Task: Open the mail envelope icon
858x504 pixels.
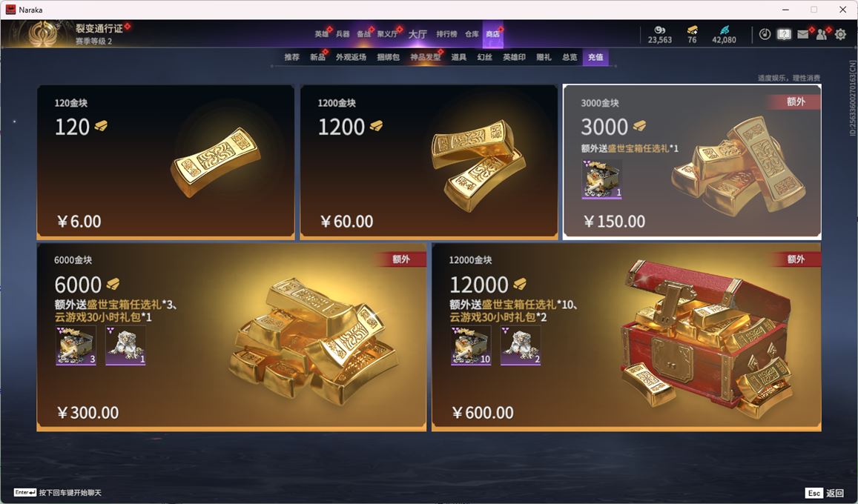Action: (802, 34)
